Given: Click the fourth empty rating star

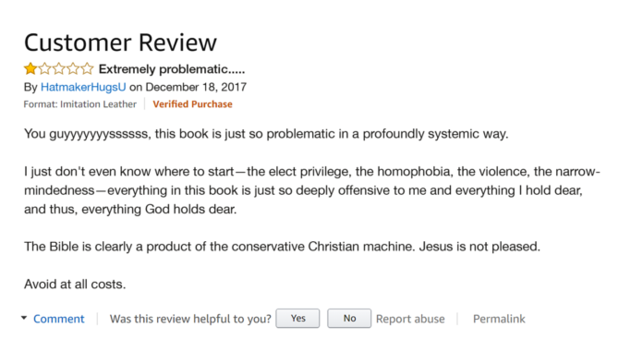Looking at the screenshot, I should [73, 68].
